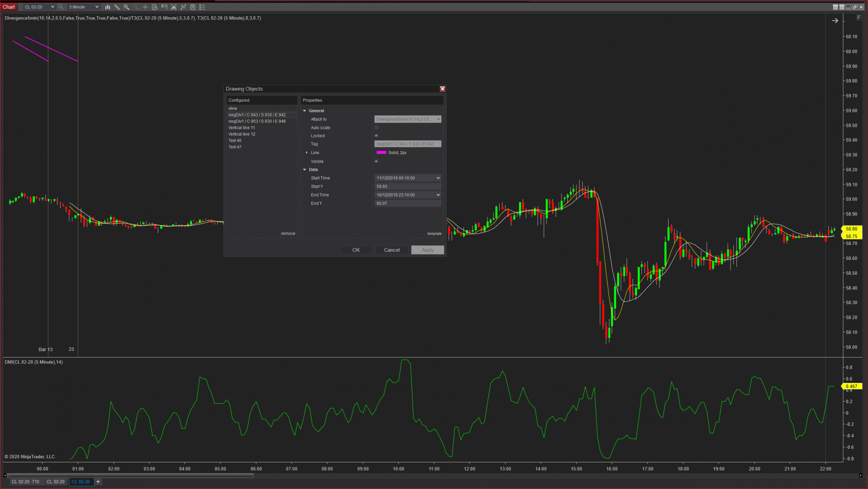Click the magenta line color swatch
Image resolution: width=868 pixels, height=489 pixels.
(381, 153)
